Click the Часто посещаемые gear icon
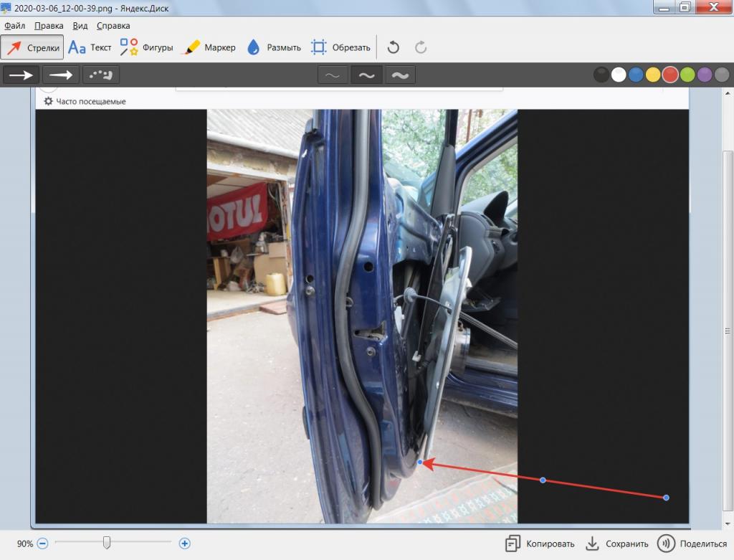Viewport: 734px width, 560px height. 48,101
